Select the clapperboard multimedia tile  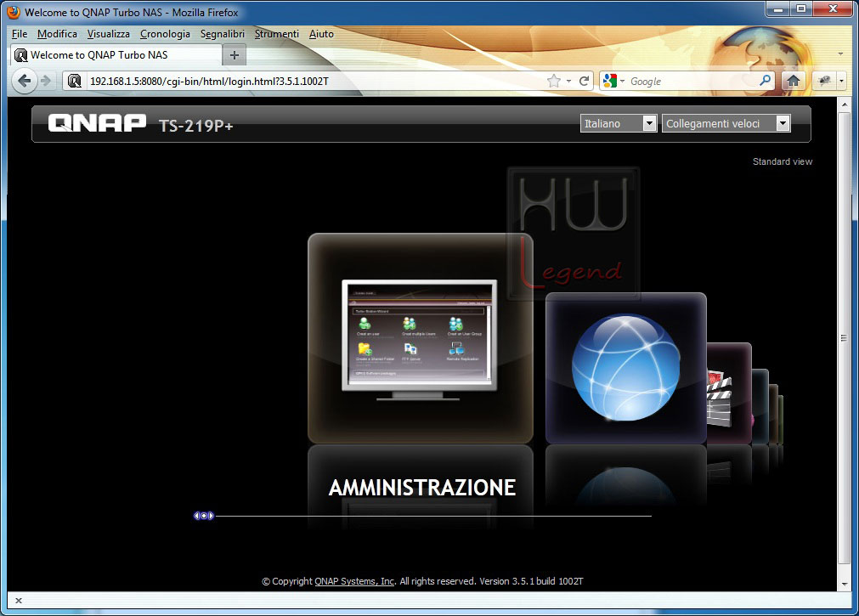coord(729,393)
